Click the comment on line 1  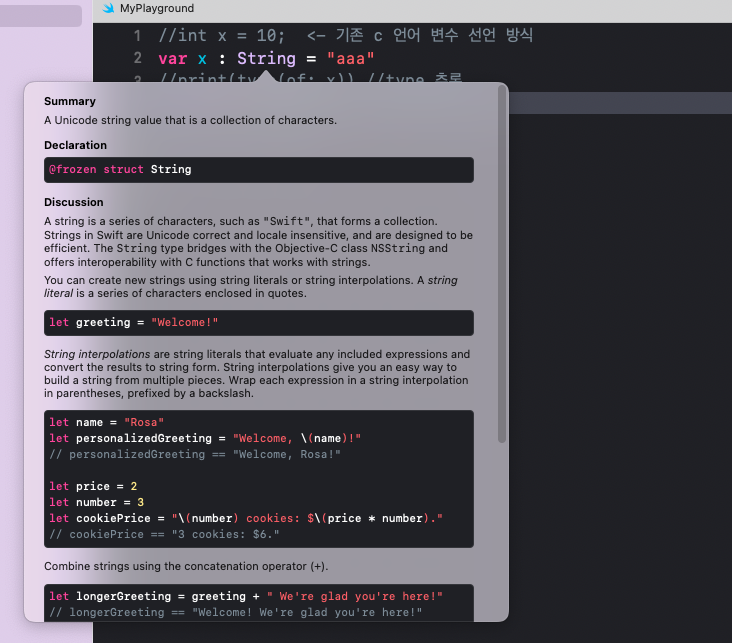[345, 35]
